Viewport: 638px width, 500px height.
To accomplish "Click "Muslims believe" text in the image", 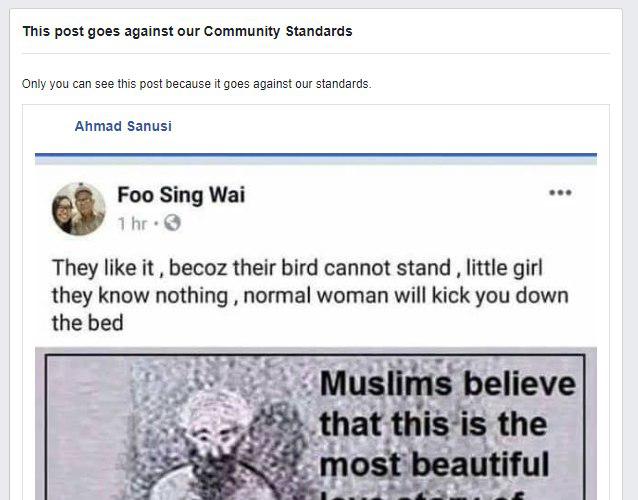I will click(448, 383).
